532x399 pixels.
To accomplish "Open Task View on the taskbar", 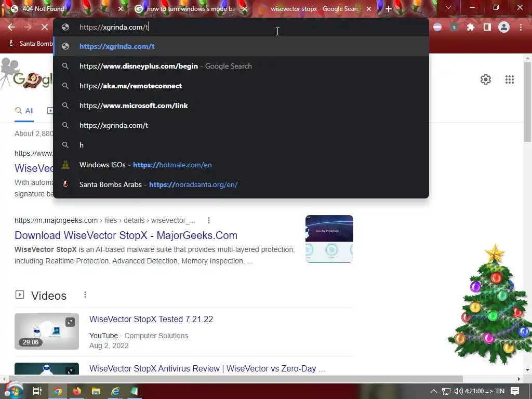I will click(37, 391).
